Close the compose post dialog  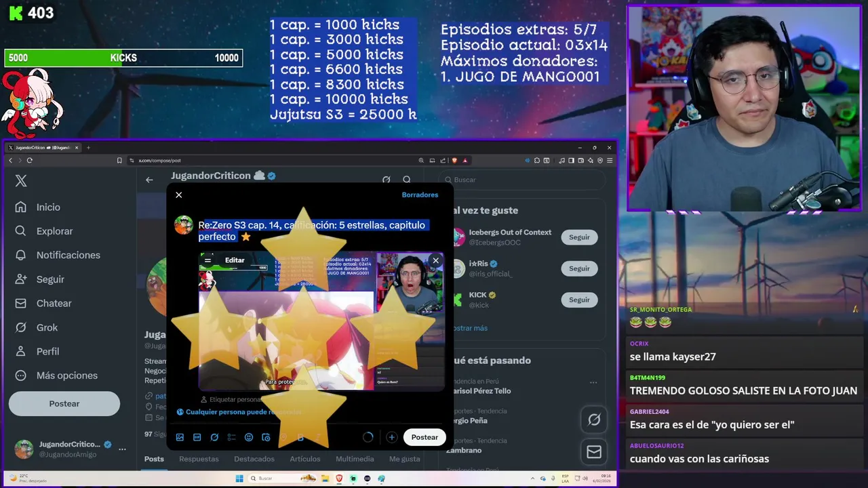tap(179, 195)
